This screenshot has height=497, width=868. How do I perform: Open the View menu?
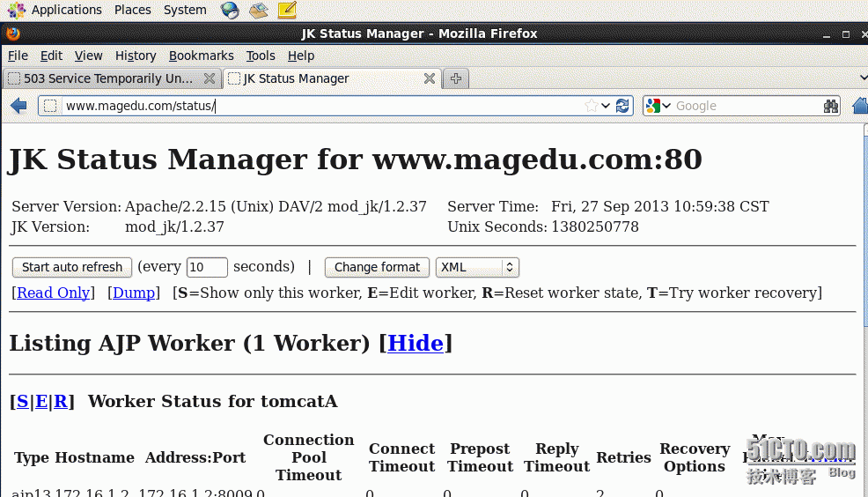tap(89, 56)
